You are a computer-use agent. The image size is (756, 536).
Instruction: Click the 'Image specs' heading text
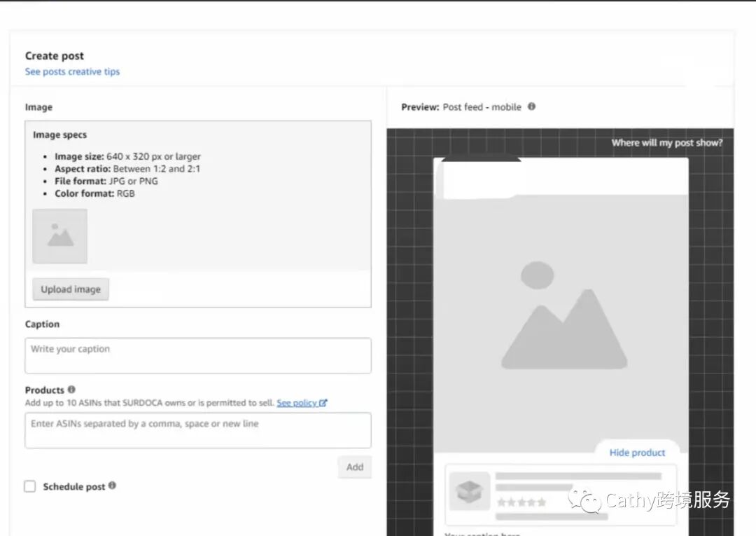coord(59,135)
